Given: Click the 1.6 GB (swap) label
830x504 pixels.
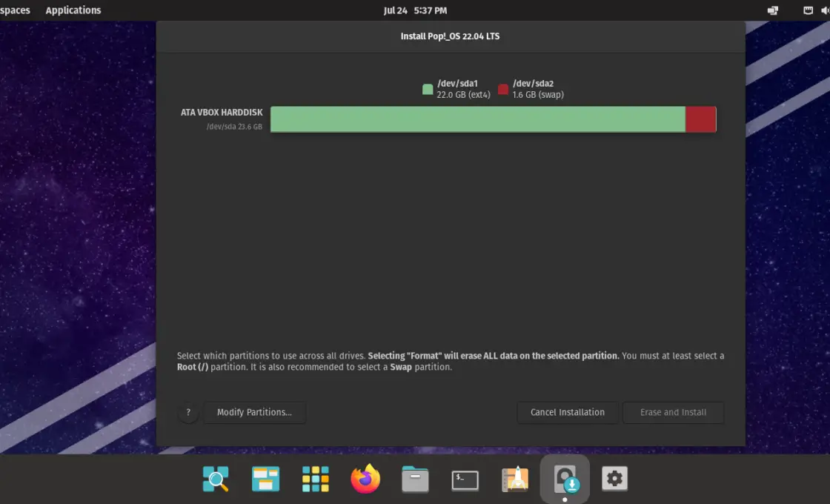Looking at the screenshot, I should [x=538, y=95].
